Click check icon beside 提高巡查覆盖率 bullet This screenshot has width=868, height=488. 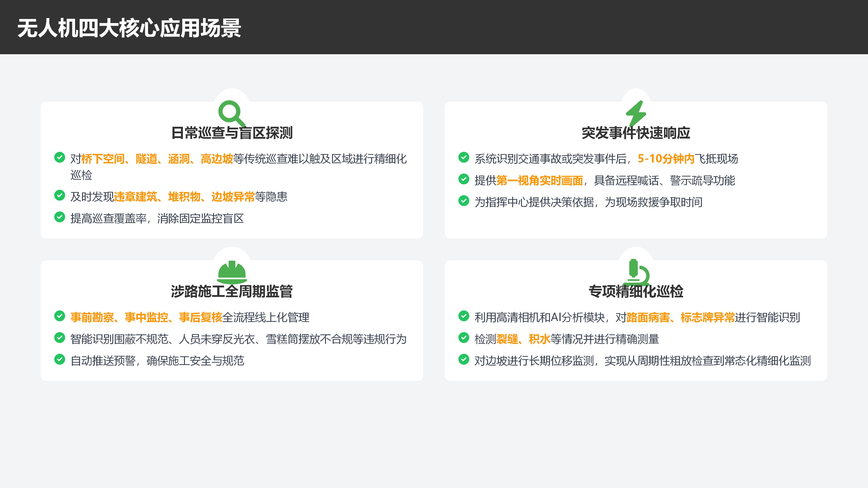pyautogui.click(x=60, y=217)
